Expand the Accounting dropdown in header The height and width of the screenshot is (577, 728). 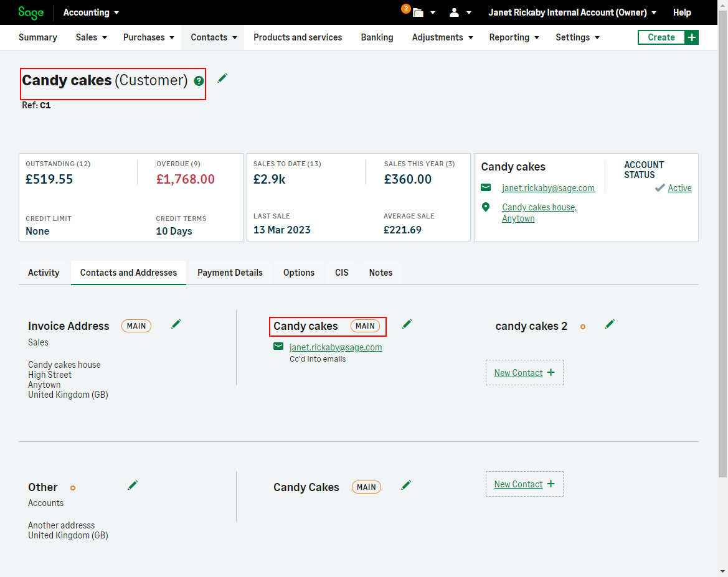91,12
